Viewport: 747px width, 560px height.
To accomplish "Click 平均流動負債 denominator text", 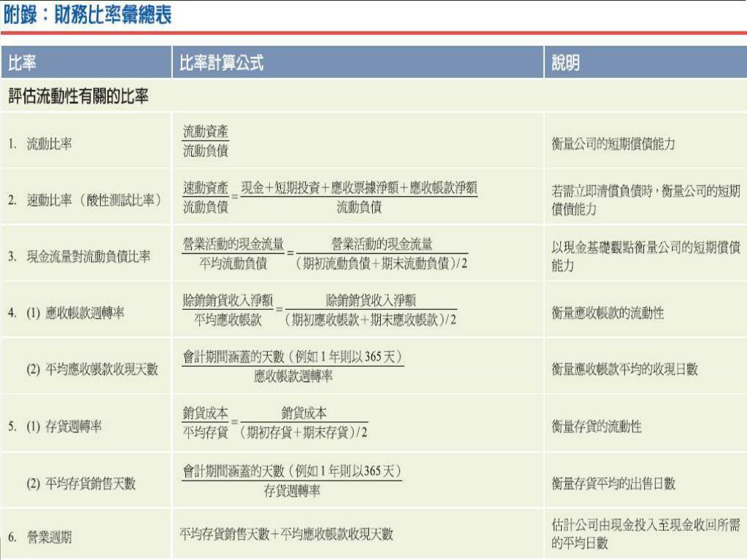I will [233, 262].
